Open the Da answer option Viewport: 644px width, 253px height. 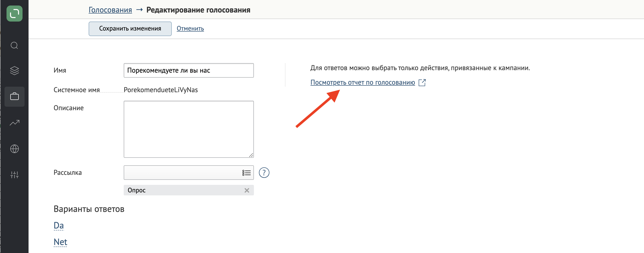click(59, 225)
